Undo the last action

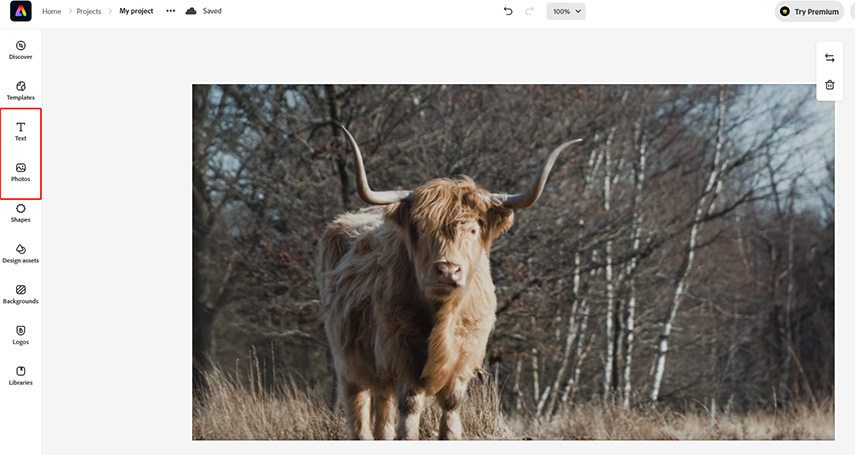click(x=508, y=11)
